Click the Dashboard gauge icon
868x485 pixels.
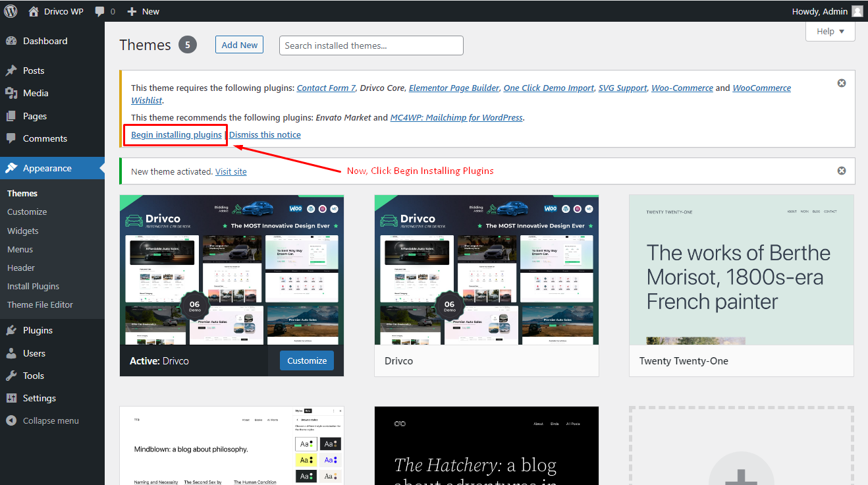tap(11, 41)
